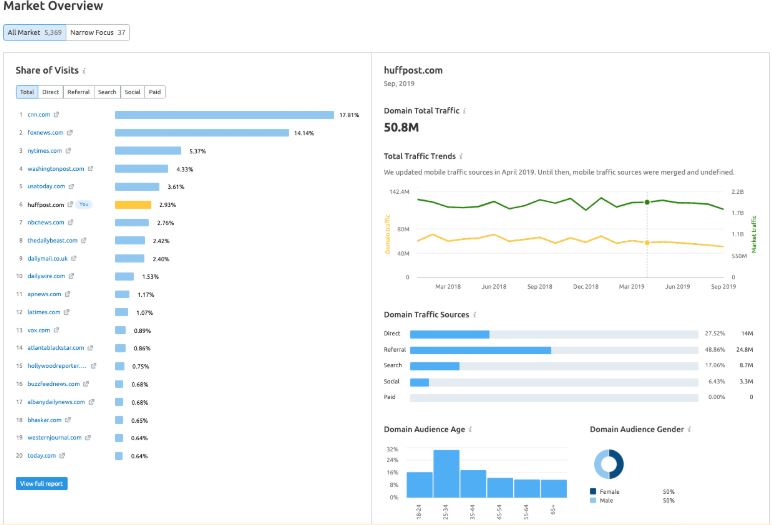Click the You badge next to huffpost.com
Viewport: 772px width, 525px height.
(84, 204)
